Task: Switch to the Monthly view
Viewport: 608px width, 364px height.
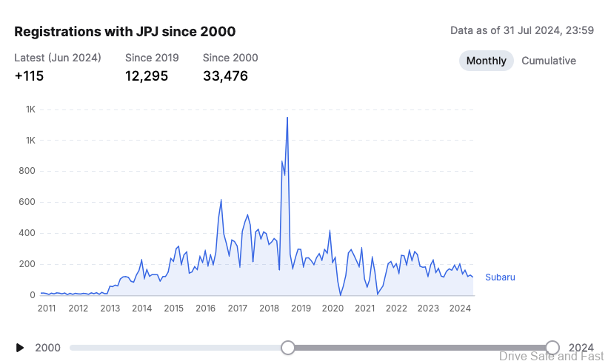Action: coord(486,61)
